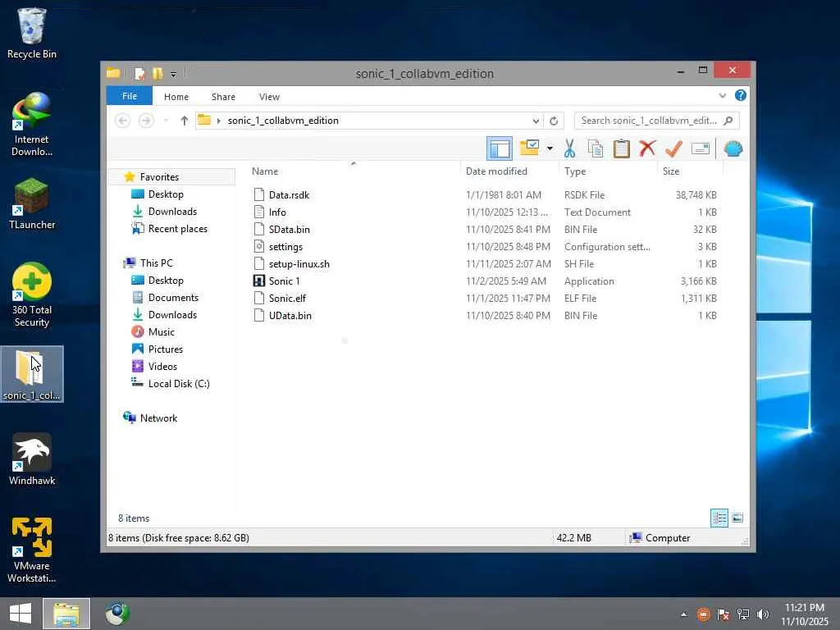The image size is (840, 630).
Task: Sort by Date modified column header
Action: pos(496,171)
